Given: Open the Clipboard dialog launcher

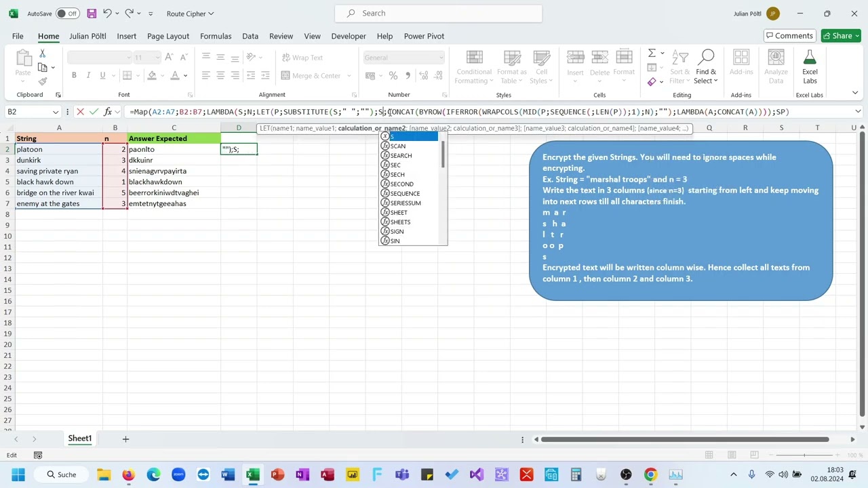Looking at the screenshot, I should coord(58,95).
